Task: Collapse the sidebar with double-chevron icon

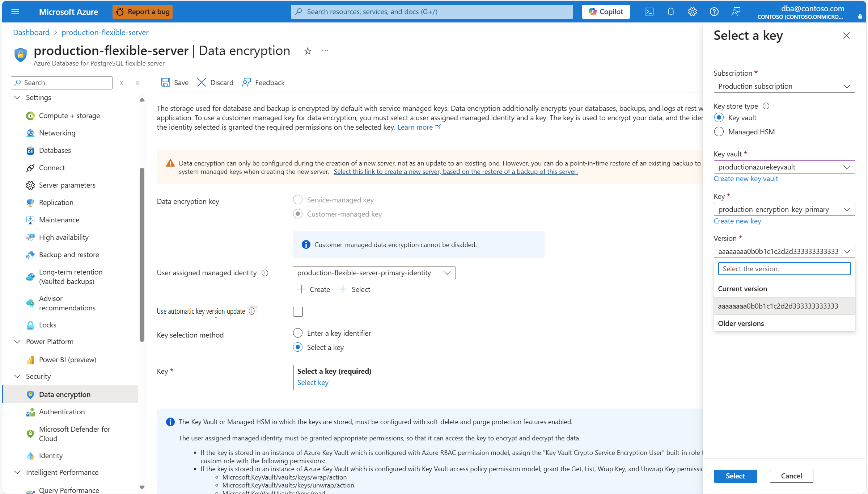Action: (137, 83)
